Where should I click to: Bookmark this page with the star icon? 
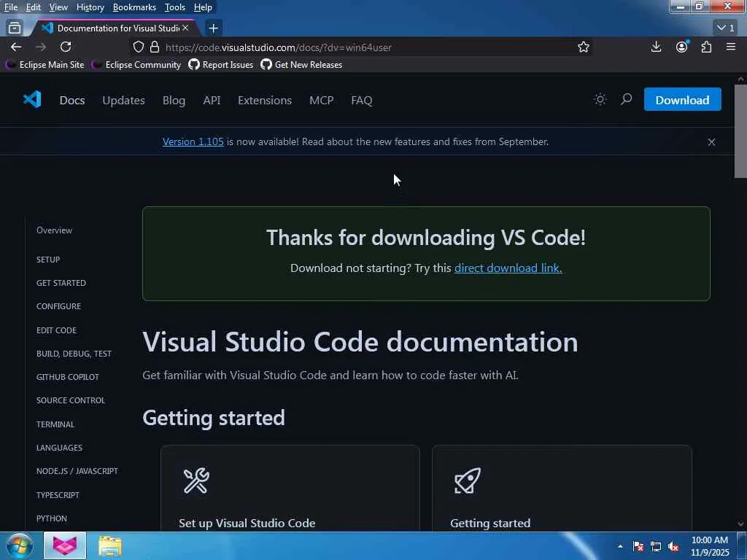click(x=583, y=47)
